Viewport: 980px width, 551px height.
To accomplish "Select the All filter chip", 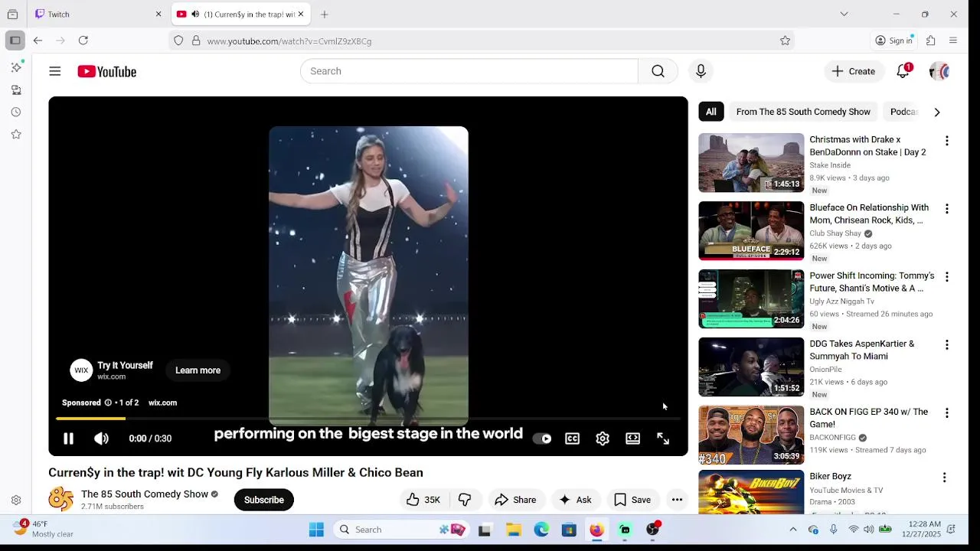I will click(x=711, y=112).
